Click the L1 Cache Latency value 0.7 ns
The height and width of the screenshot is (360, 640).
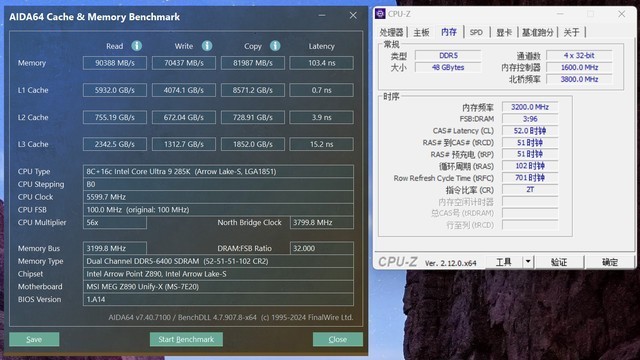(322, 90)
